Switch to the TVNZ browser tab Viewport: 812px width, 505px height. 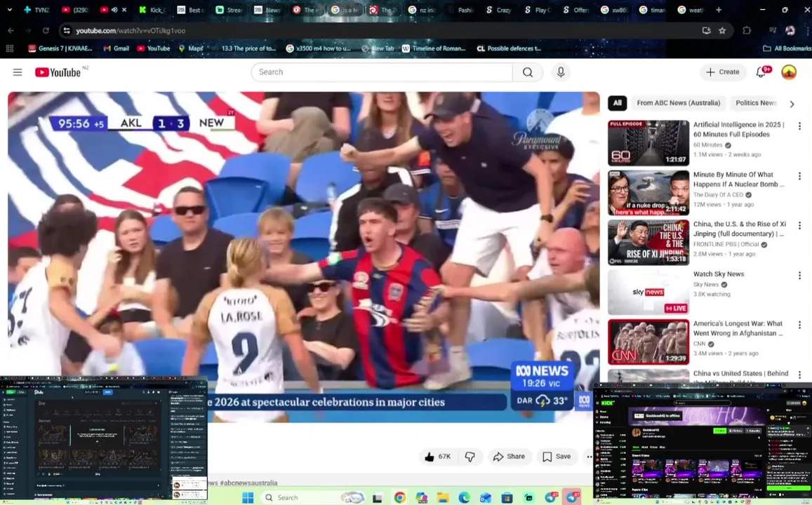(x=36, y=10)
